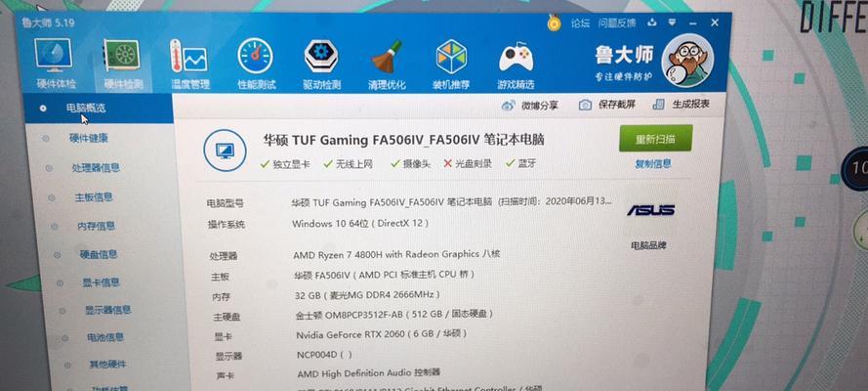The height and width of the screenshot is (391, 868).
Task: Open 清理优化 cleanup optimization
Action: (x=387, y=65)
